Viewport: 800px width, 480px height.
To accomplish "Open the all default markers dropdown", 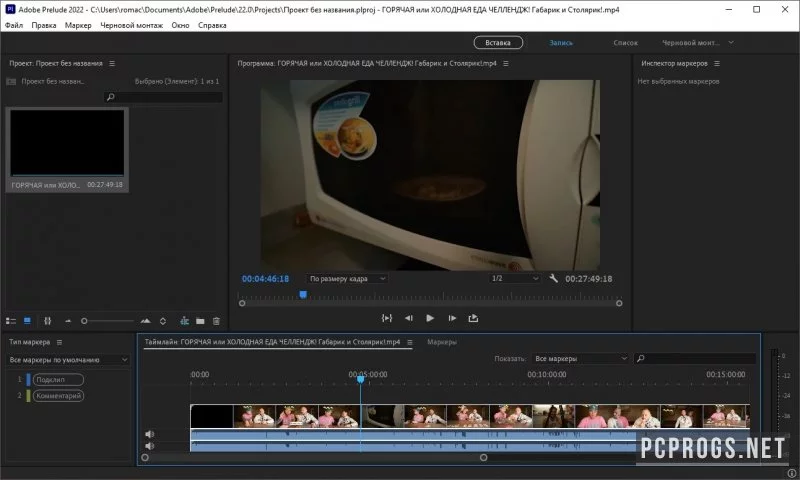I will click(68, 360).
